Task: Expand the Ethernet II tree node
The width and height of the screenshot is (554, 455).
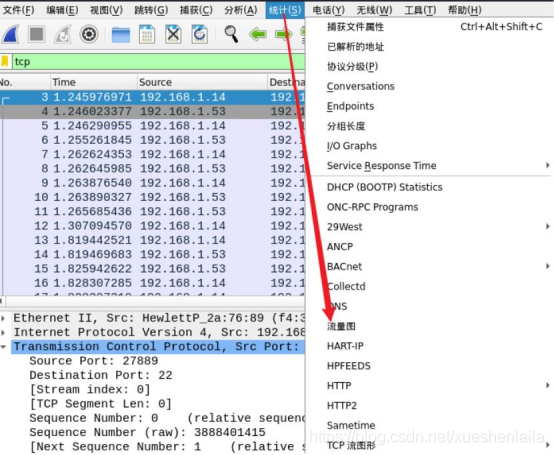Action: point(3,318)
